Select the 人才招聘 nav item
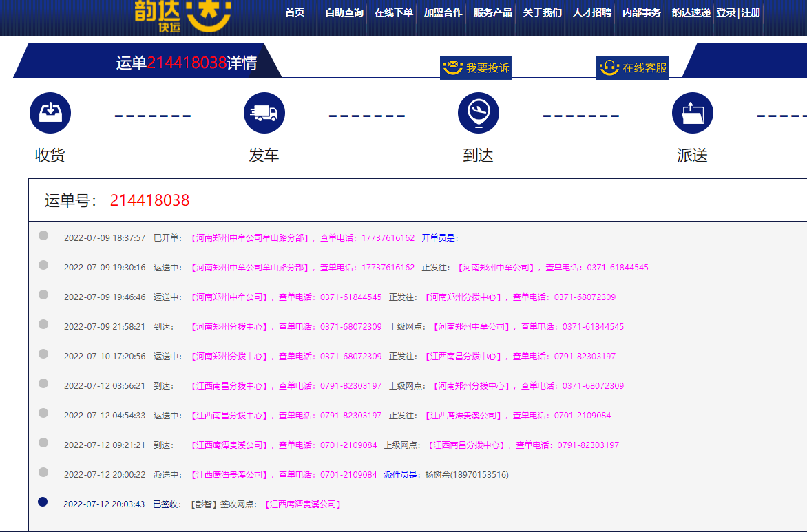807x532 pixels. tap(592, 12)
